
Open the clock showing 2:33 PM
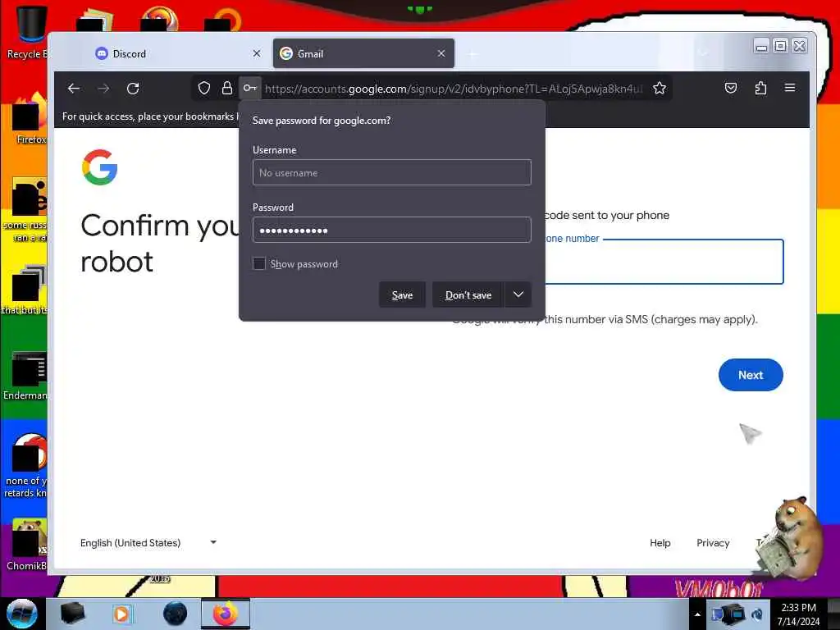pyautogui.click(x=798, y=614)
